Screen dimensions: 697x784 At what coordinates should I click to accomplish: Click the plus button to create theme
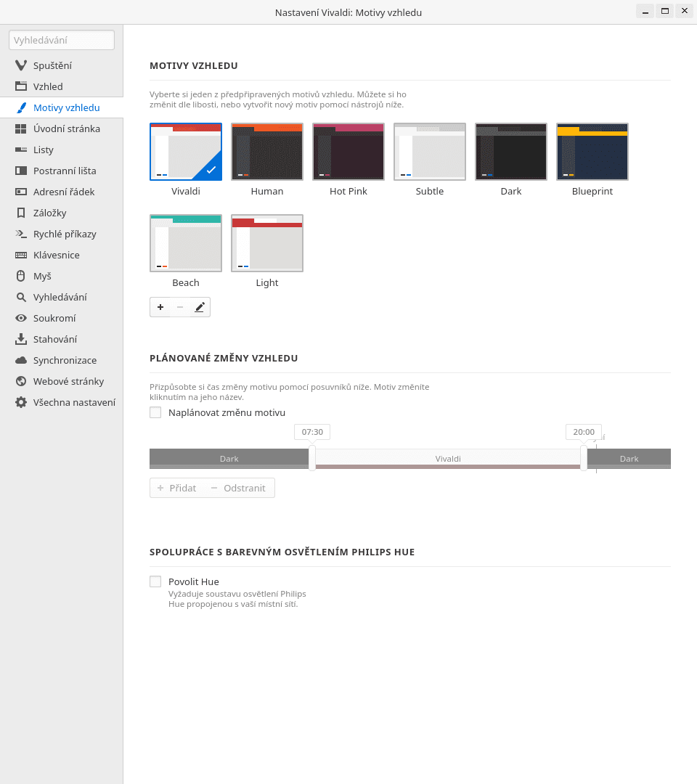[x=160, y=307]
